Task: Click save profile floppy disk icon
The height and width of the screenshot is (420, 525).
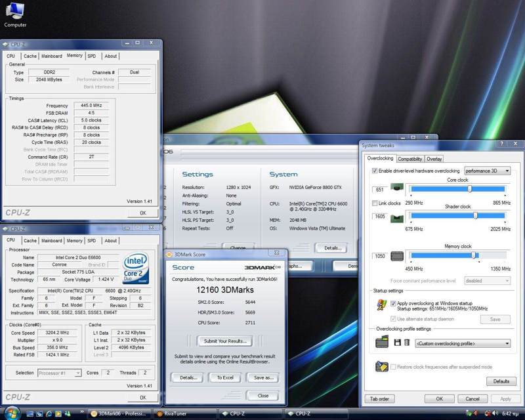Action: point(398,343)
